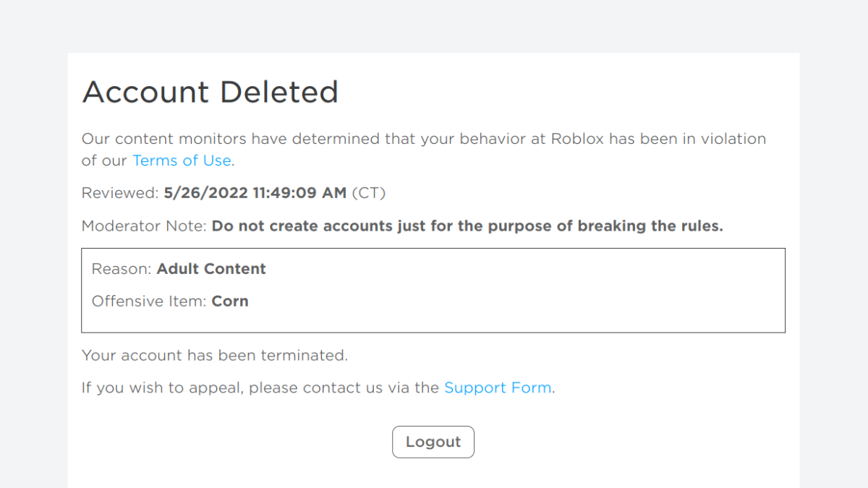Click the bold moderator note about breaking rules
The width and height of the screenshot is (868, 488).
point(467,226)
